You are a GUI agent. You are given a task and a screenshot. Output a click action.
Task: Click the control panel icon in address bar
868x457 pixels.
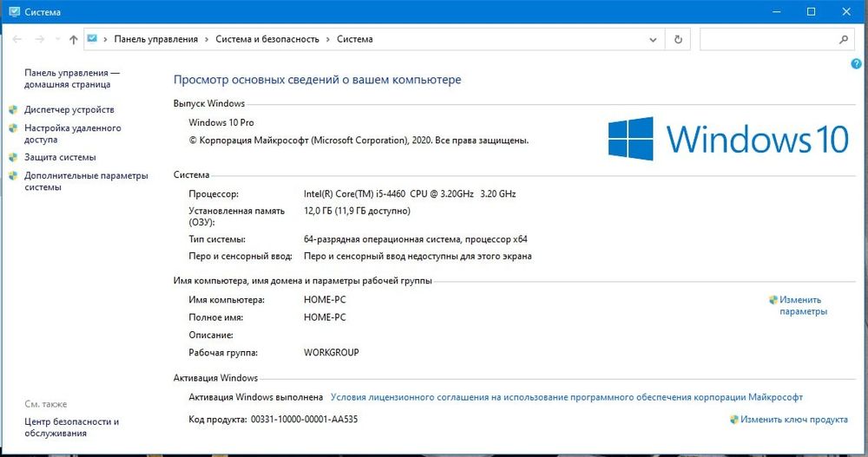[93, 39]
